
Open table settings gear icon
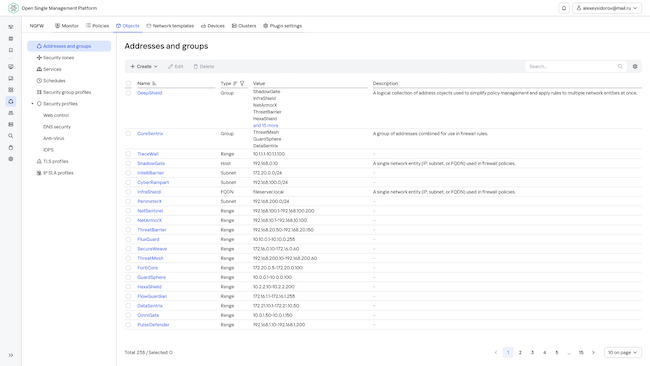click(635, 66)
